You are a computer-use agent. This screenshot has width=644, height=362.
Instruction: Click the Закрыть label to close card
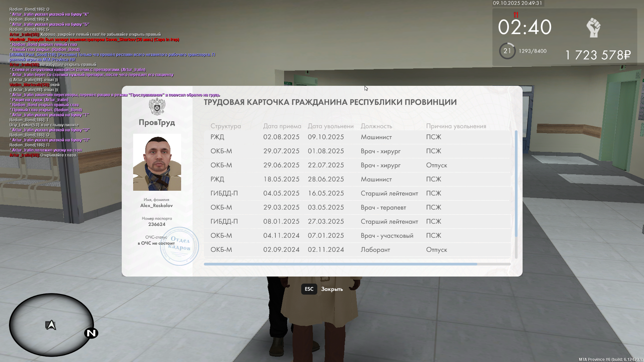tap(332, 289)
